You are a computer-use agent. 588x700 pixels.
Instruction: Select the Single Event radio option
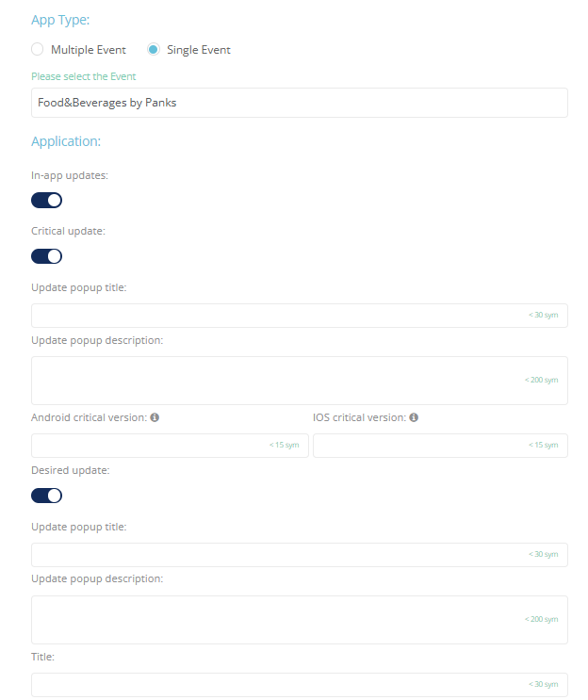[154, 50]
